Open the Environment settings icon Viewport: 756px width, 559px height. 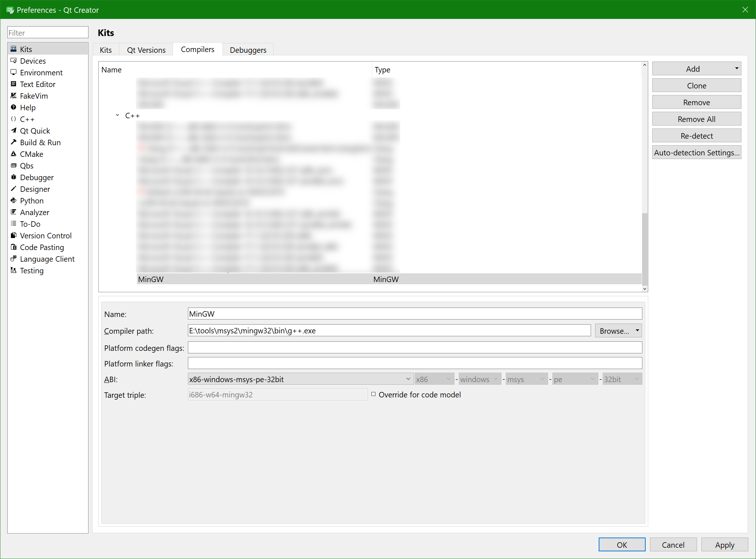click(13, 72)
